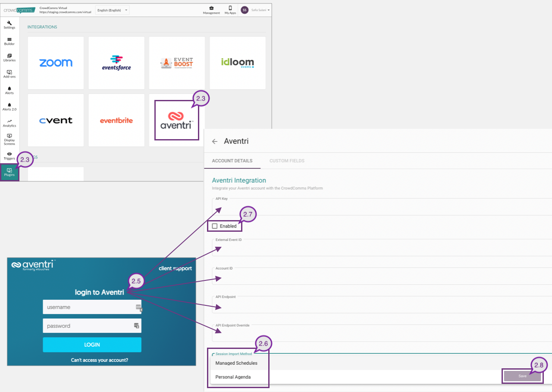Open the English language dropdown

tap(112, 10)
